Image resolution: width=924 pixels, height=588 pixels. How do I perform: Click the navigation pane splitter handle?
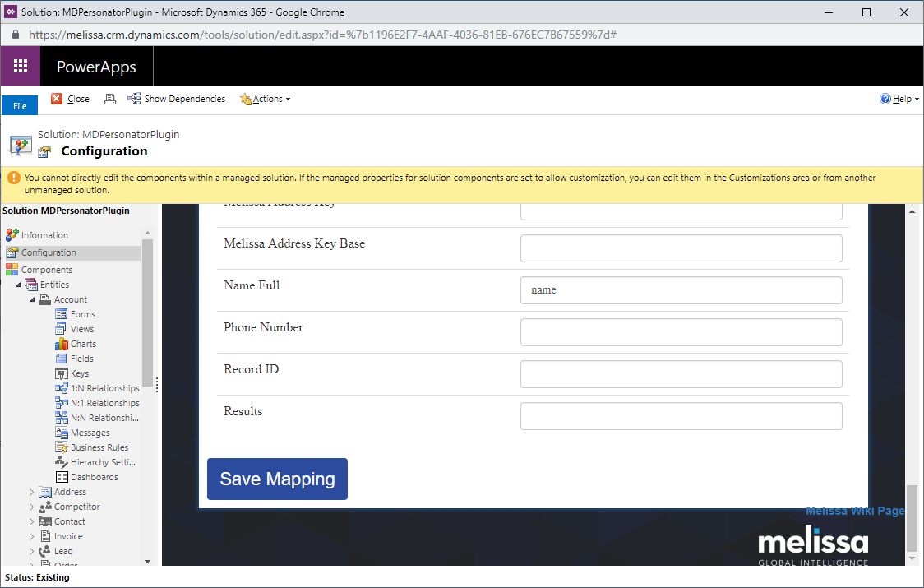pos(157,385)
